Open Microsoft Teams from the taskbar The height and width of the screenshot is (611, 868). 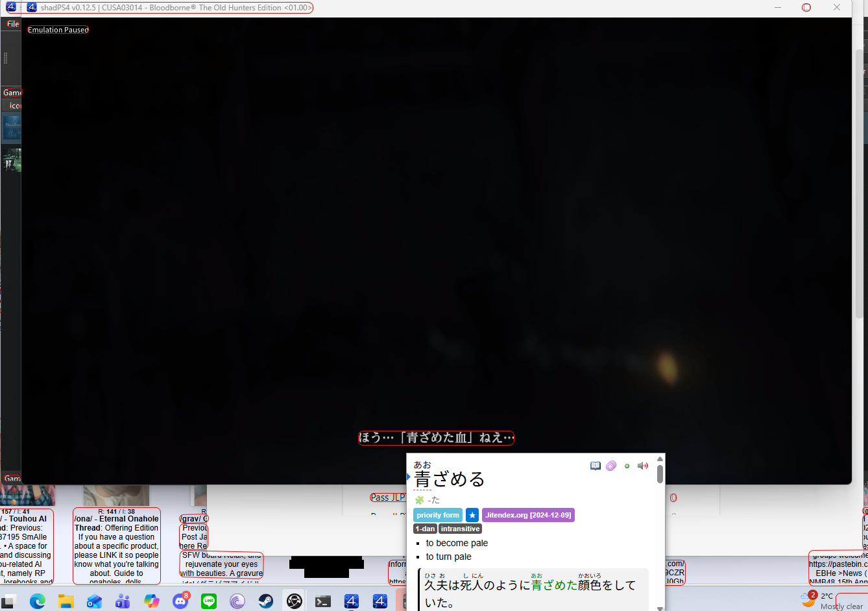click(123, 601)
